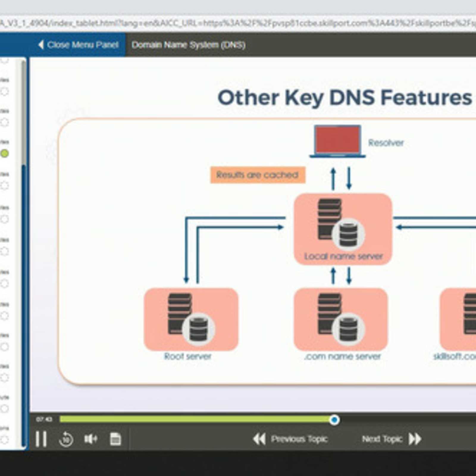The height and width of the screenshot is (476, 476).
Task: Go to the Previous Topic
Action: [291, 439]
